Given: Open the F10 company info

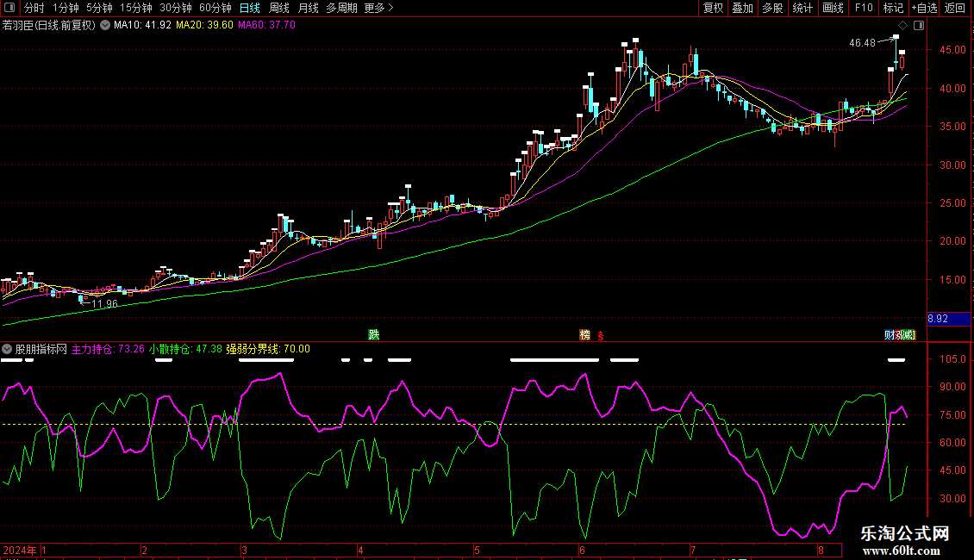Looking at the screenshot, I should [863, 8].
